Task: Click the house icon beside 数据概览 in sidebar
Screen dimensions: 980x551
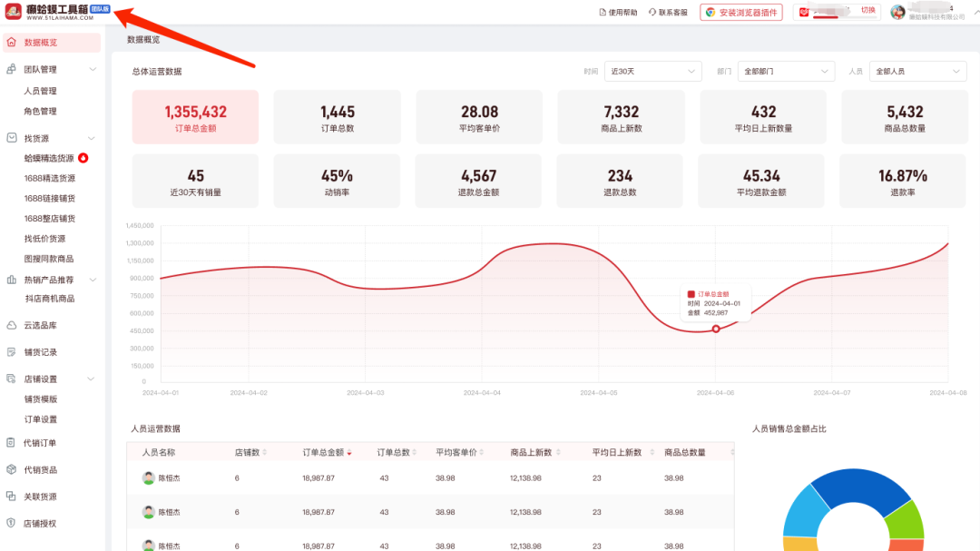Action: coord(11,42)
